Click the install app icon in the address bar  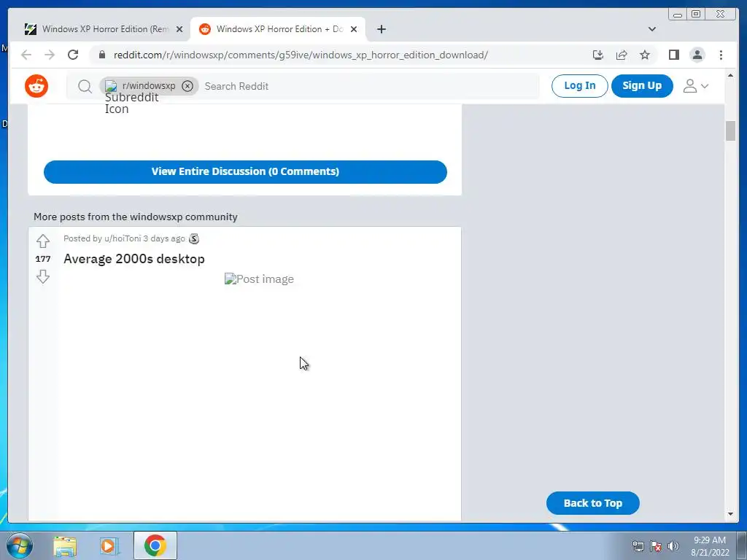pos(598,55)
